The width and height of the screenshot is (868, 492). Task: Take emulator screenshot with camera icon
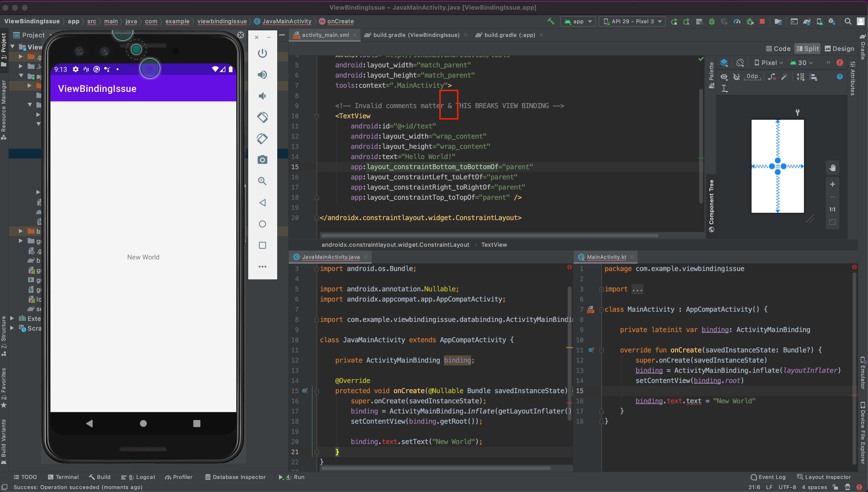click(262, 159)
